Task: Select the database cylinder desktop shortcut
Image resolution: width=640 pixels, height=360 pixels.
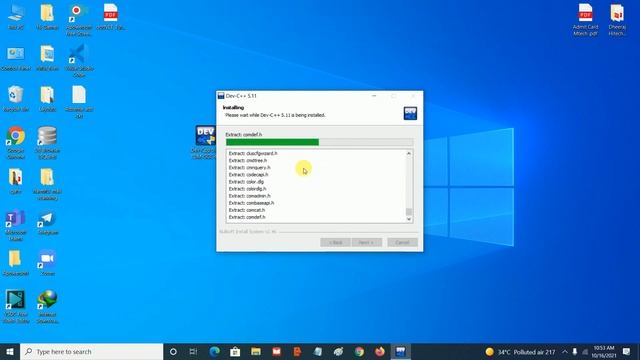Action: 47,143
